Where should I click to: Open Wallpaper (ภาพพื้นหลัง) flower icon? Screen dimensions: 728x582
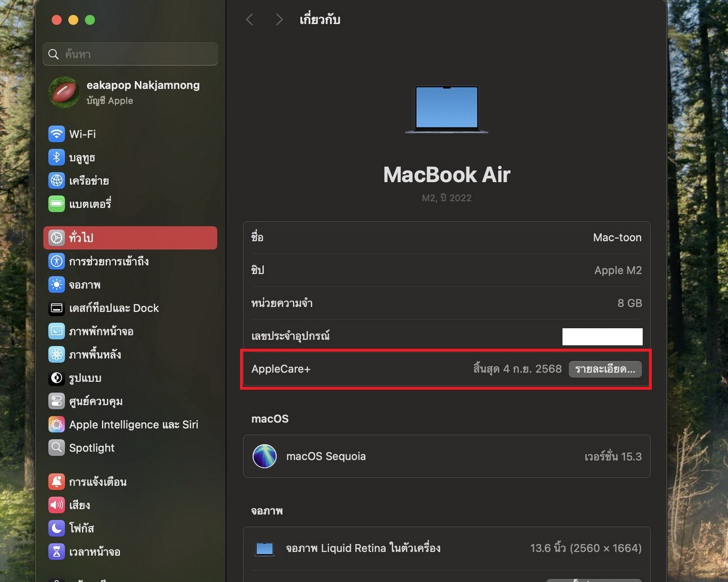56,354
